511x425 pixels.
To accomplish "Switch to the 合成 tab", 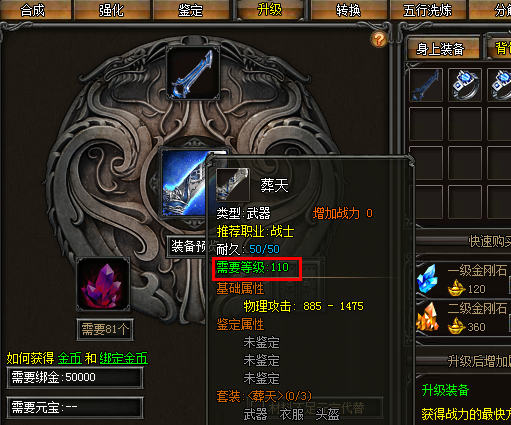I will click(33, 10).
